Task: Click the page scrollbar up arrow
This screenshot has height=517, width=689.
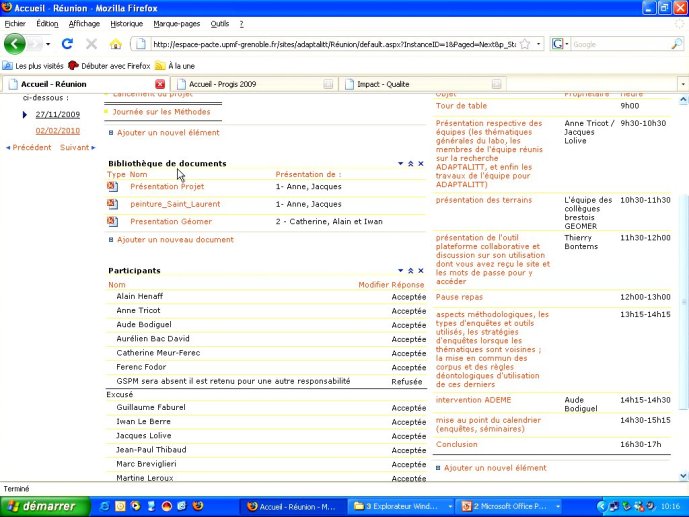Action: point(683,100)
